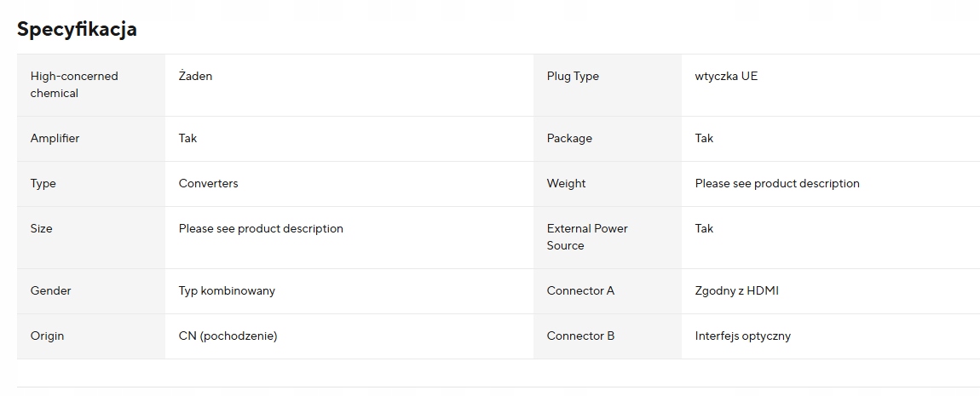Click the CN (pochodzenie) value
The width and height of the screenshot is (980, 396).
pos(228,336)
